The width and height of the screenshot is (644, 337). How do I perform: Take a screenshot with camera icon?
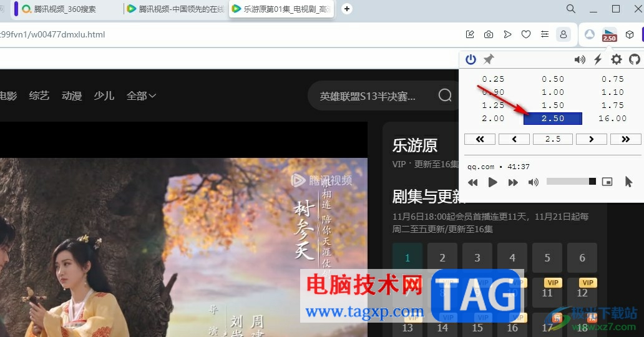[489, 35]
